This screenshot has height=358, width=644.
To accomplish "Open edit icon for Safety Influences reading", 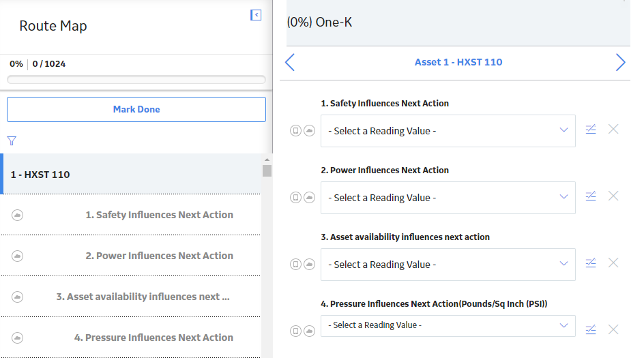I will point(591,130).
